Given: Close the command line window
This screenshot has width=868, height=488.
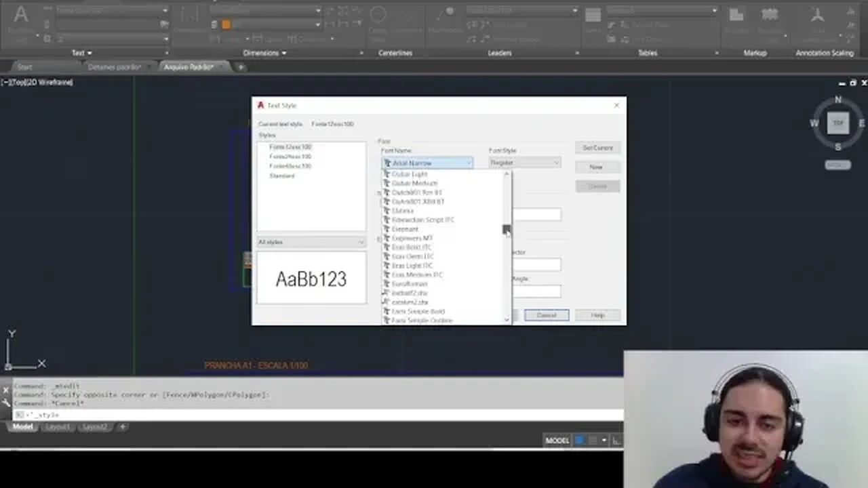Looking at the screenshot, I should point(5,390).
